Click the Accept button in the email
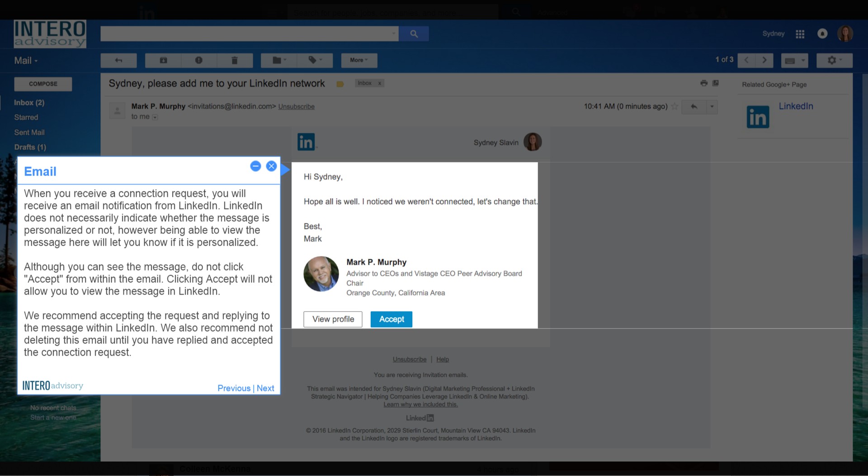The height and width of the screenshot is (476, 868). [392, 319]
